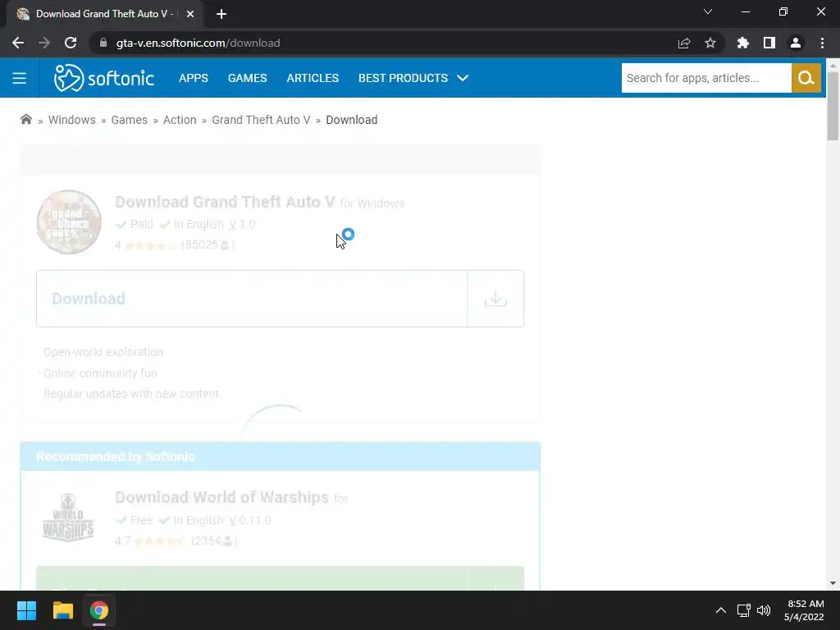Click the Grand Theft Auto V breadcrumb

point(261,120)
